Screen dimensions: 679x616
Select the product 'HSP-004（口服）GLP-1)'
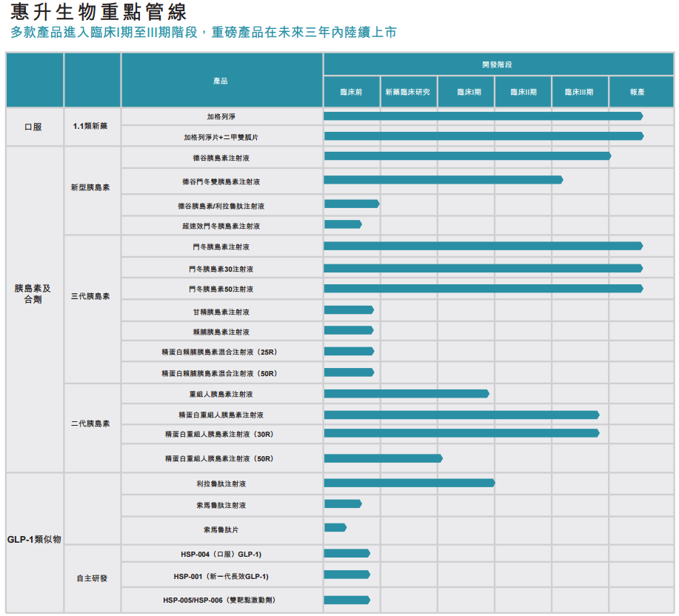(x=221, y=554)
